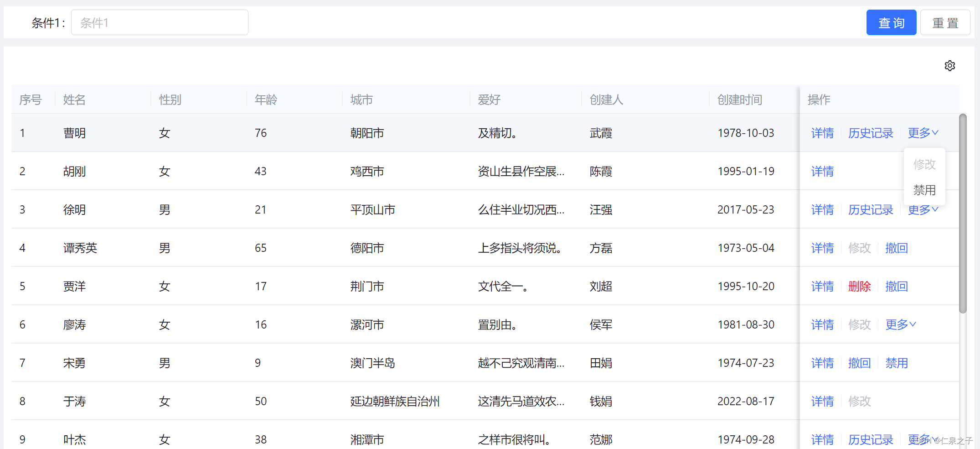Open 历史记录 for row 曹明
Screen dimensions: 980x449
click(871, 133)
